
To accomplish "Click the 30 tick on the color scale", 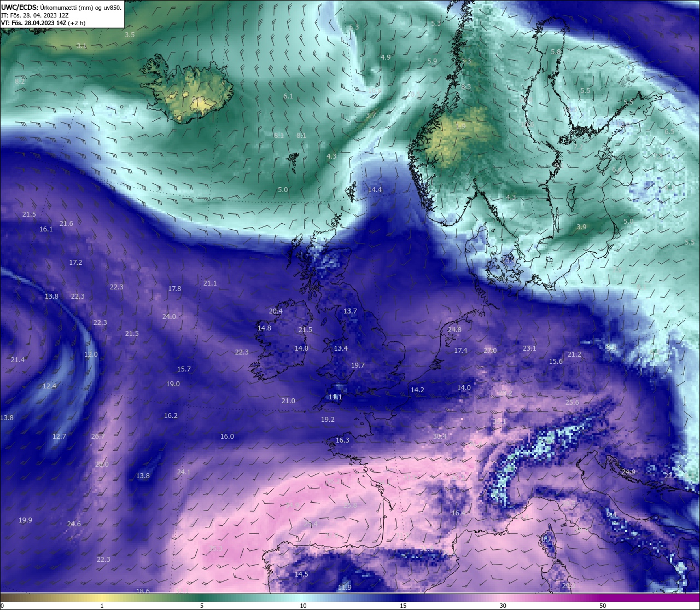I will 503,606.
